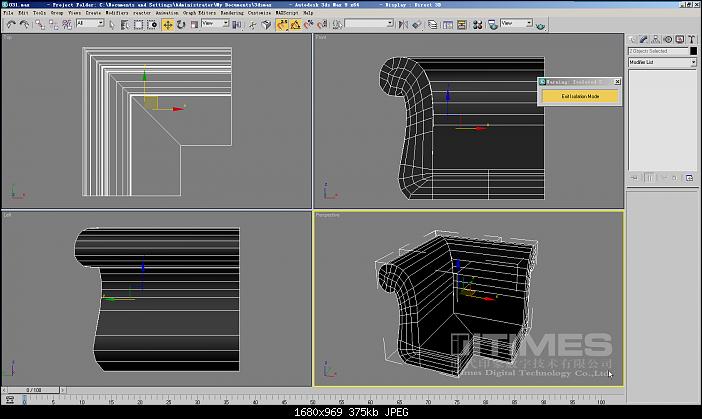Open the render type View dropdown
This screenshot has height=419, width=702.
(x=516, y=23)
